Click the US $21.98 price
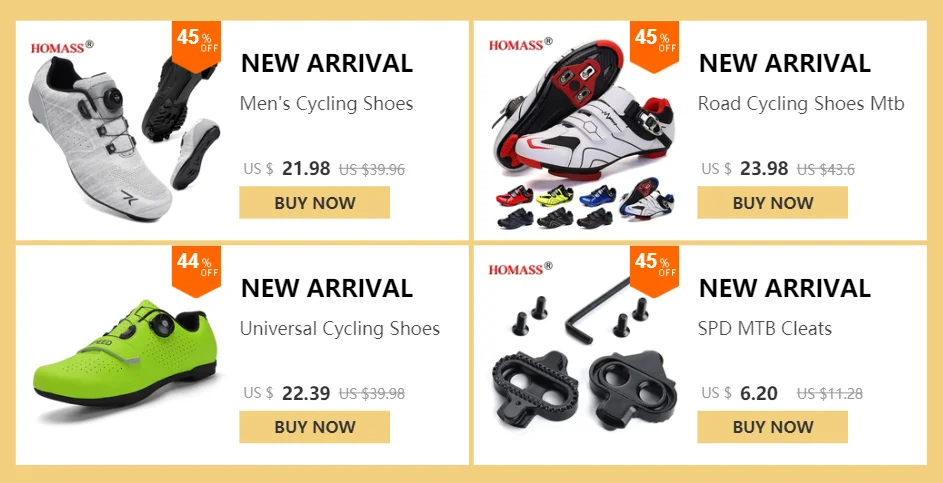 click(x=287, y=169)
